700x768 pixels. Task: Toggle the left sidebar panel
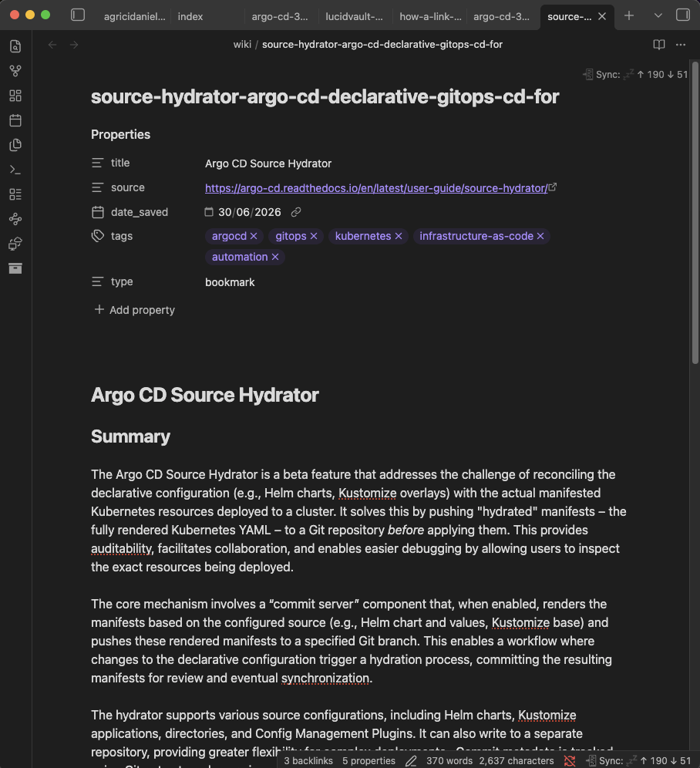click(x=78, y=15)
